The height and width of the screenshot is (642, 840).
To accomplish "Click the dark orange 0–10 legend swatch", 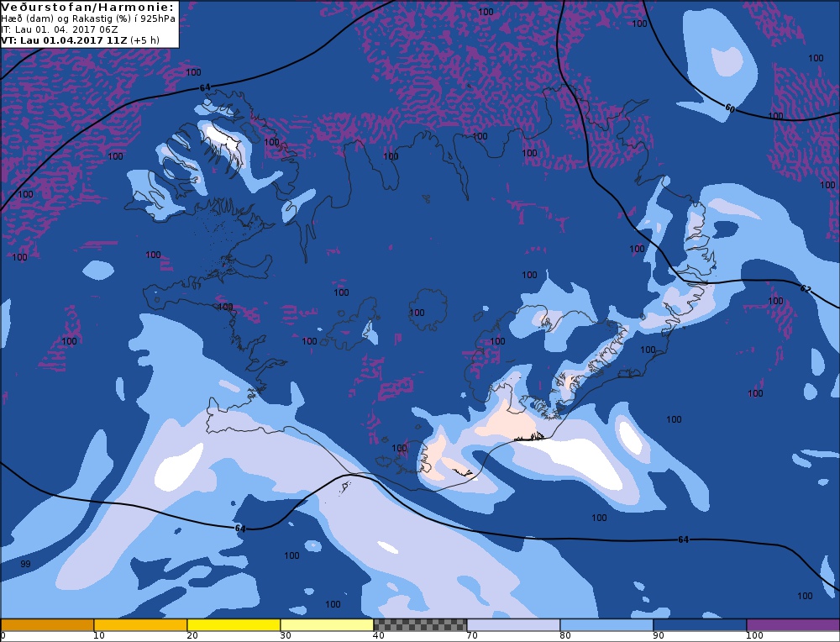I will [x=47, y=625].
